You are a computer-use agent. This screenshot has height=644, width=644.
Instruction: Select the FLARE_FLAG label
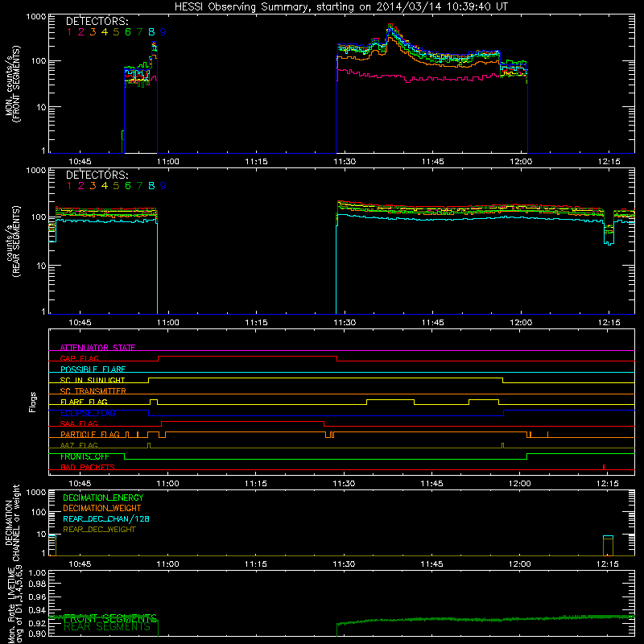point(84,402)
